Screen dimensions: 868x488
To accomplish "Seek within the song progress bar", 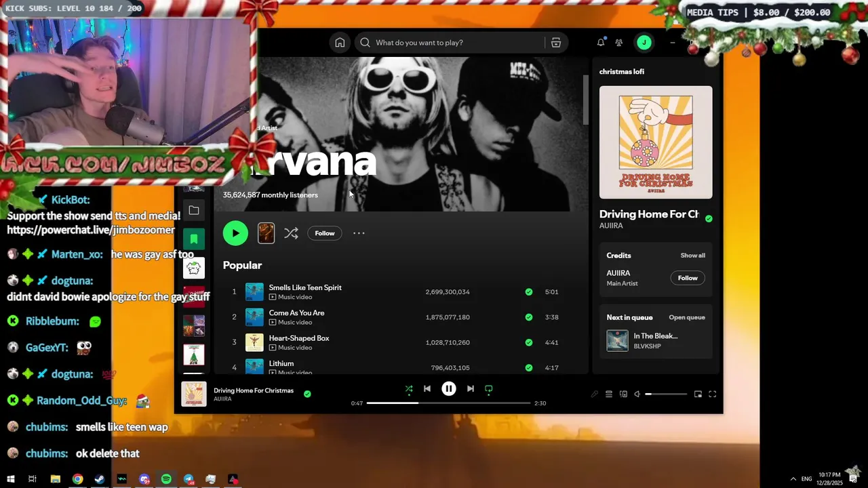I will [449, 403].
